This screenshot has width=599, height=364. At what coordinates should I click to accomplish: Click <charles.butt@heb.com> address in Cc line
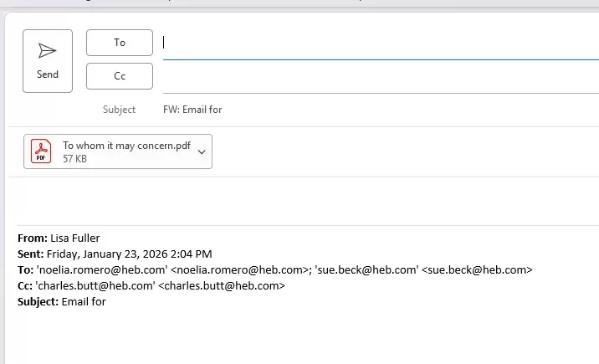click(222, 286)
